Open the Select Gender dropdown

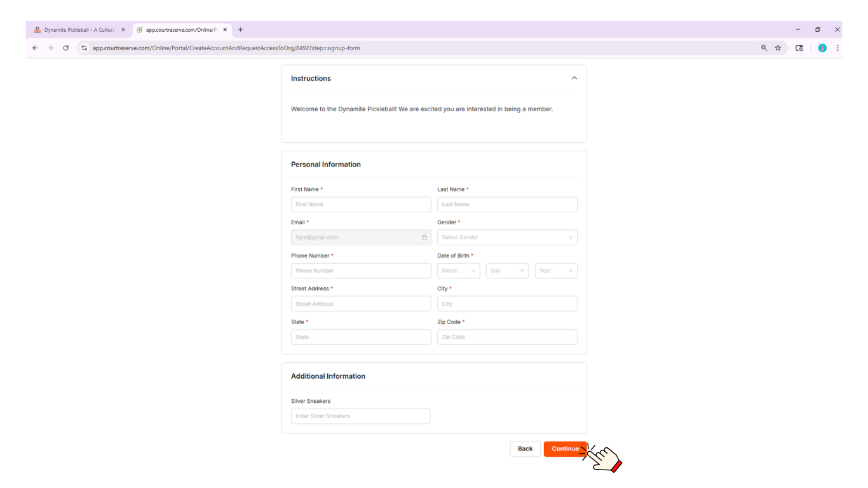tap(507, 238)
